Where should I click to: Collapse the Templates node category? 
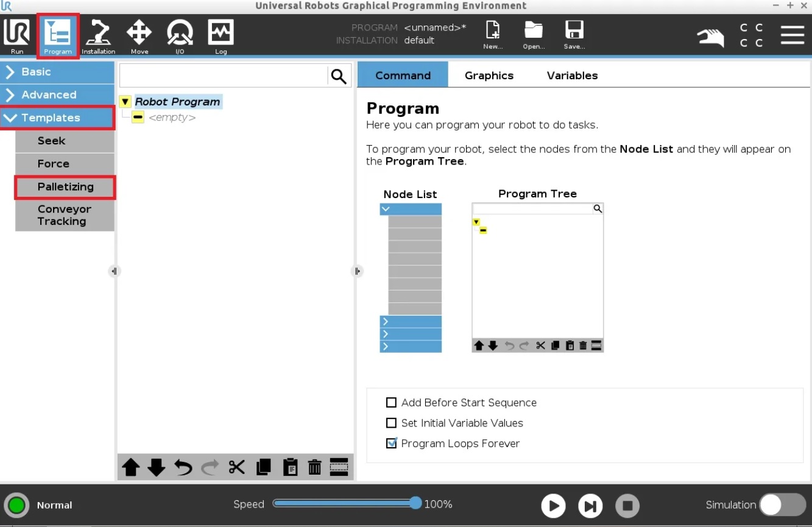[x=57, y=118]
